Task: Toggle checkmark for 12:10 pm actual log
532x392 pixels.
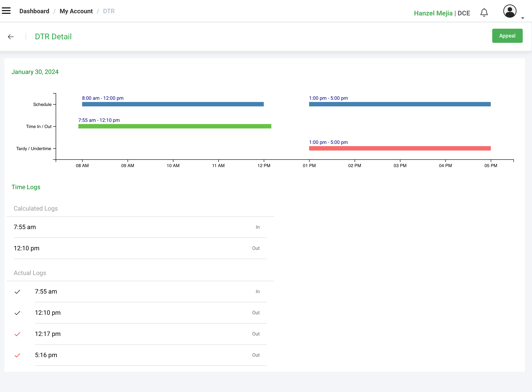Action: 17,313
